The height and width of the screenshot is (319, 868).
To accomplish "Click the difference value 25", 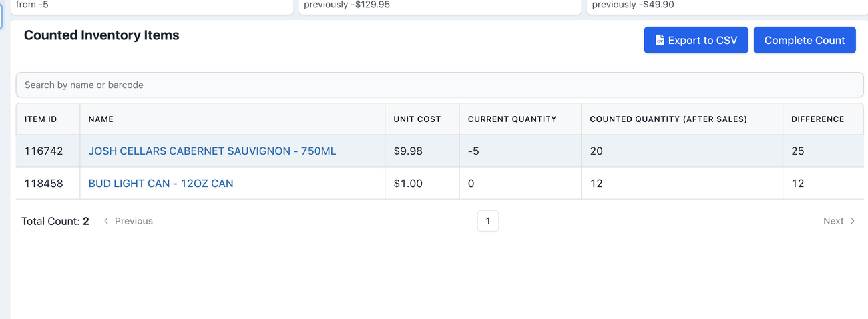I will 798,151.
